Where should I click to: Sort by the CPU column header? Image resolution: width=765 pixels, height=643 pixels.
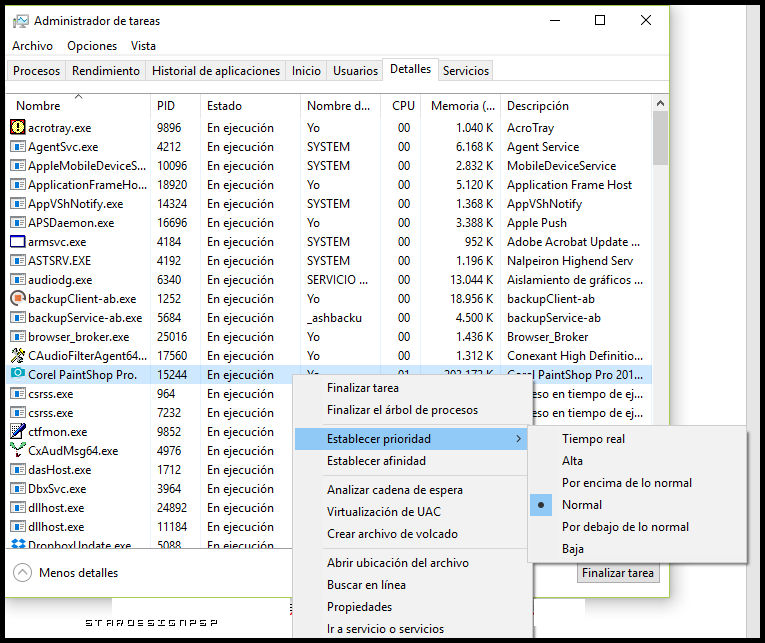[400, 105]
